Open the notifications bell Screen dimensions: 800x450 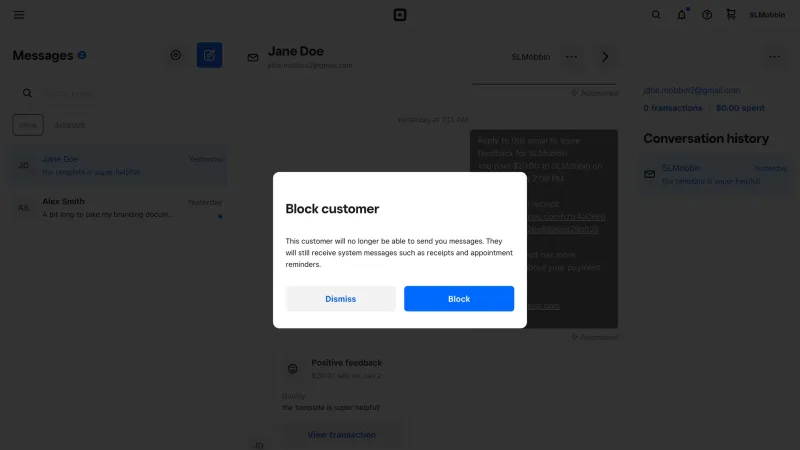(x=682, y=14)
